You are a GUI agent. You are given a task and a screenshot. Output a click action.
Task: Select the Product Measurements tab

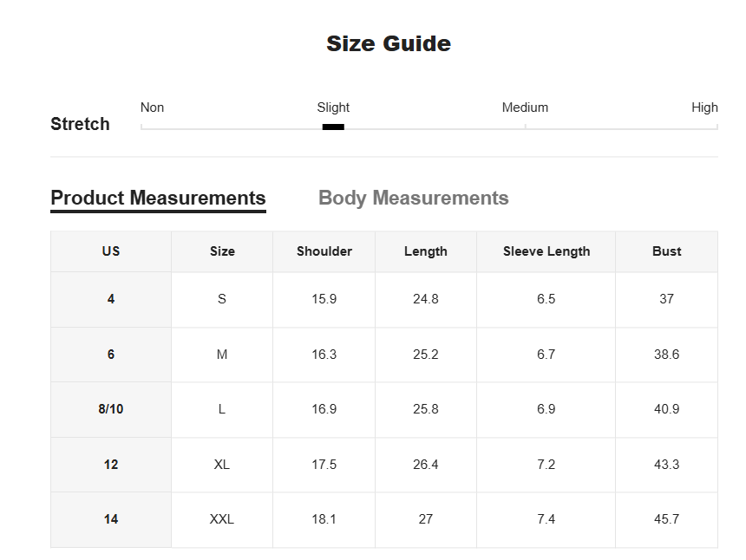[158, 199]
